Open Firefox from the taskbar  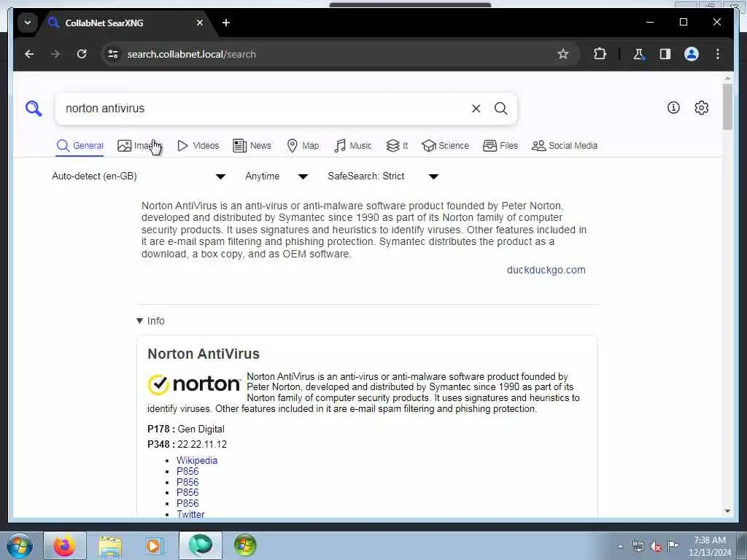[x=65, y=545]
